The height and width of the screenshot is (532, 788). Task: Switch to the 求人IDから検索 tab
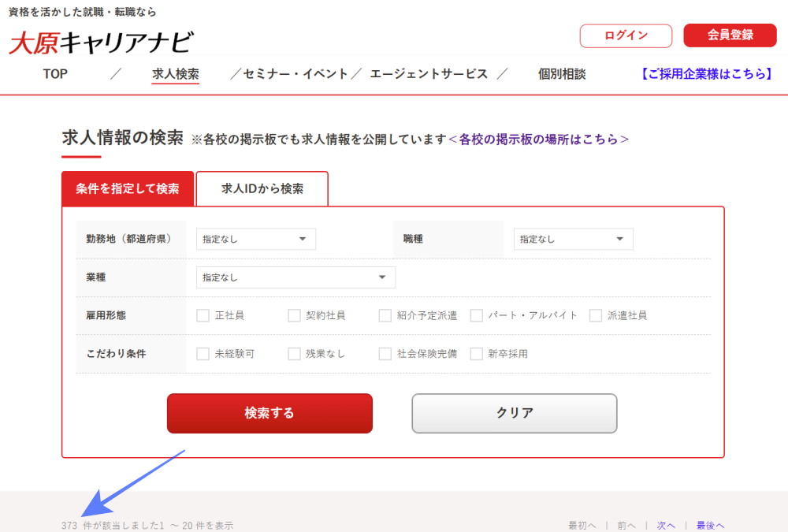point(262,188)
